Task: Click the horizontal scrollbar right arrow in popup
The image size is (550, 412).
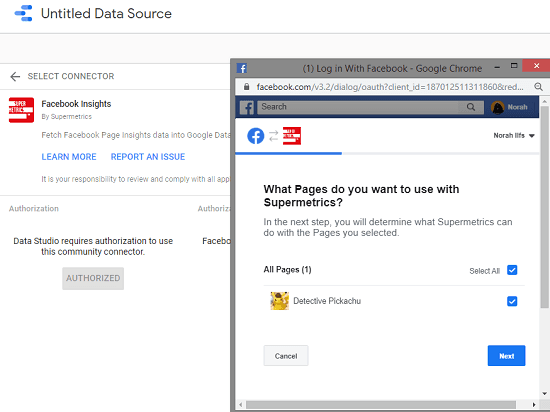Action: 534,405
